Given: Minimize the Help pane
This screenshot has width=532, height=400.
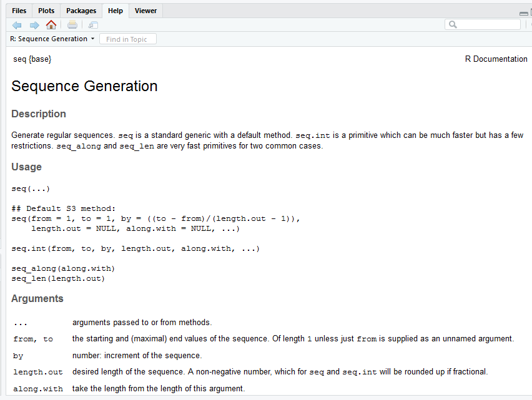Looking at the screenshot, I should pos(523,13).
